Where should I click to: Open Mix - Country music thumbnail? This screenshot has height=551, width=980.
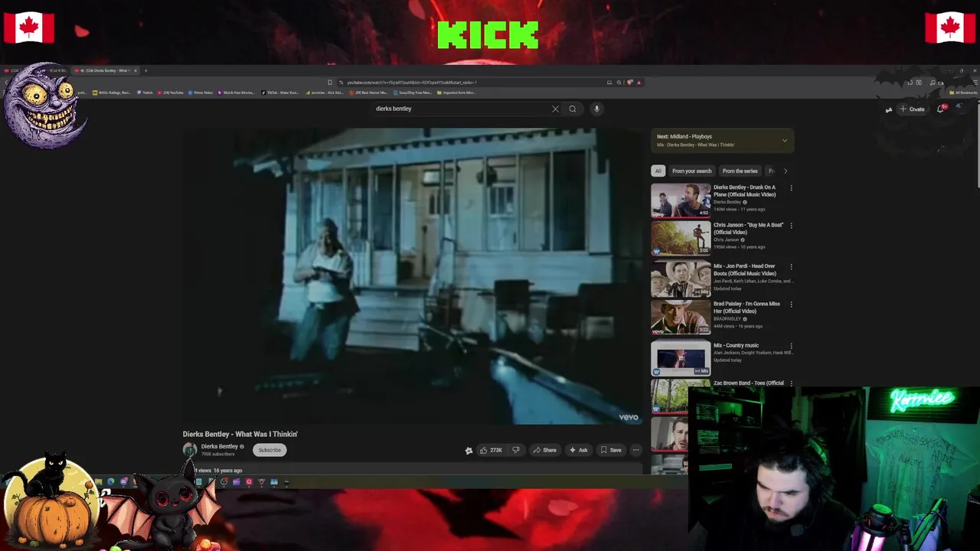coord(681,358)
